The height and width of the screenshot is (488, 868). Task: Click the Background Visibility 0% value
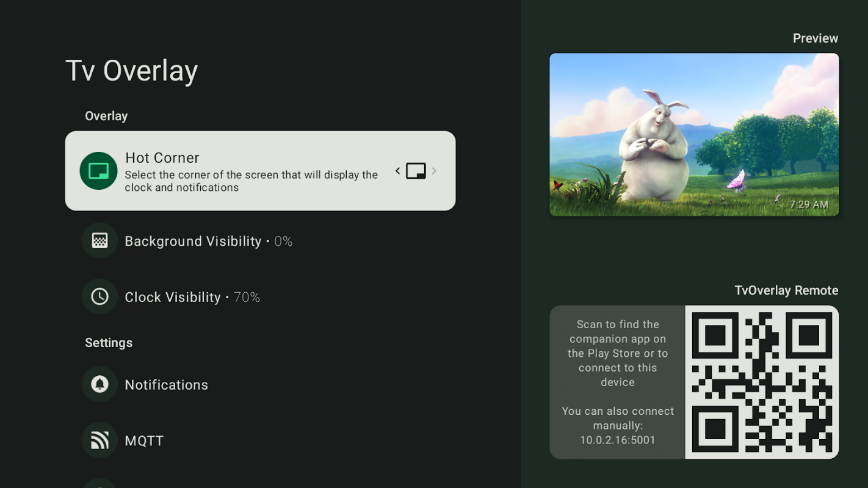click(283, 242)
